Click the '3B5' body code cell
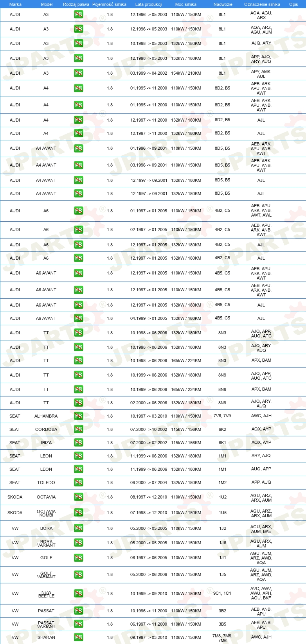306x644 pixels. [222, 624]
